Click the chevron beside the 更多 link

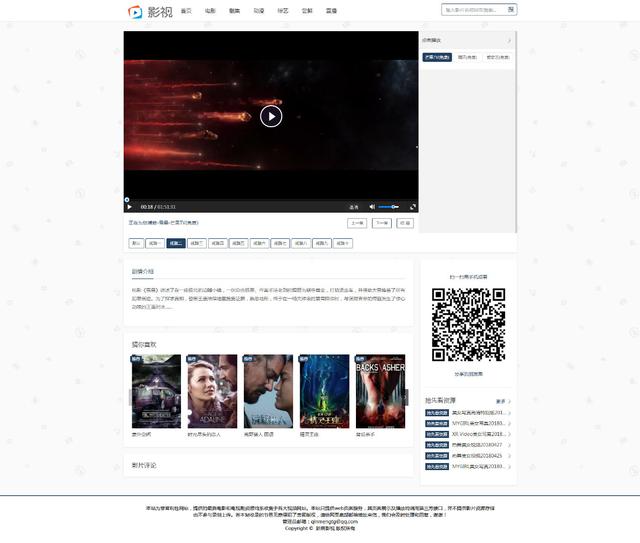point(509,401)
